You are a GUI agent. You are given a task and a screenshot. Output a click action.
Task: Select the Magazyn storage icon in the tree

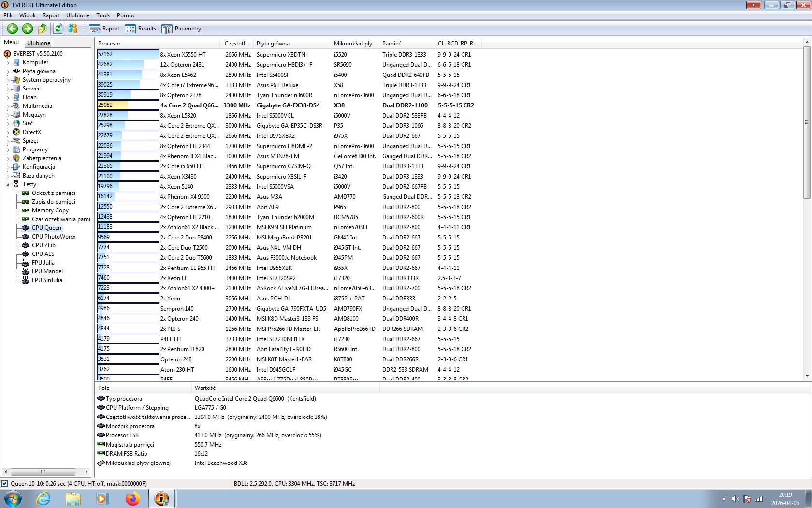point(16,115)
